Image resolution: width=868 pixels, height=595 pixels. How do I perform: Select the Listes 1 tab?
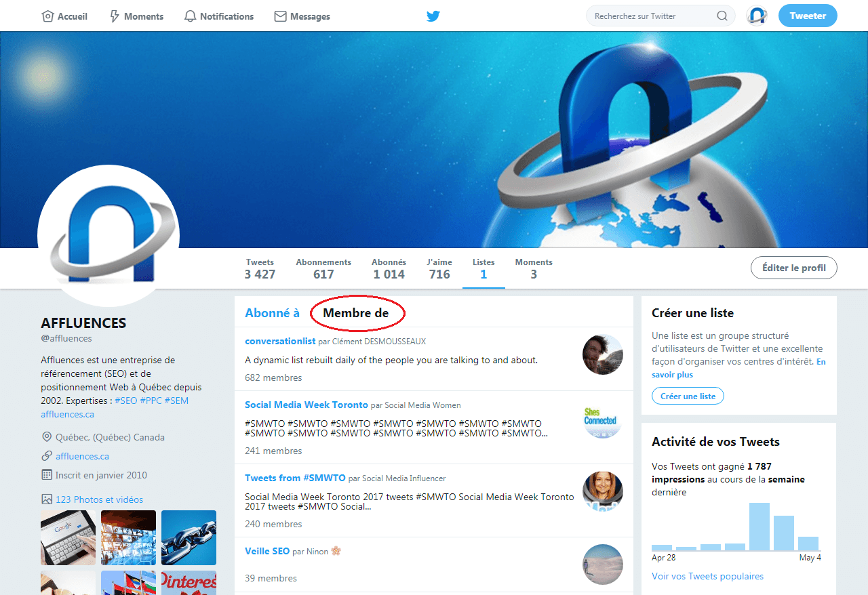pyautogui.click(x=484, y=268)
